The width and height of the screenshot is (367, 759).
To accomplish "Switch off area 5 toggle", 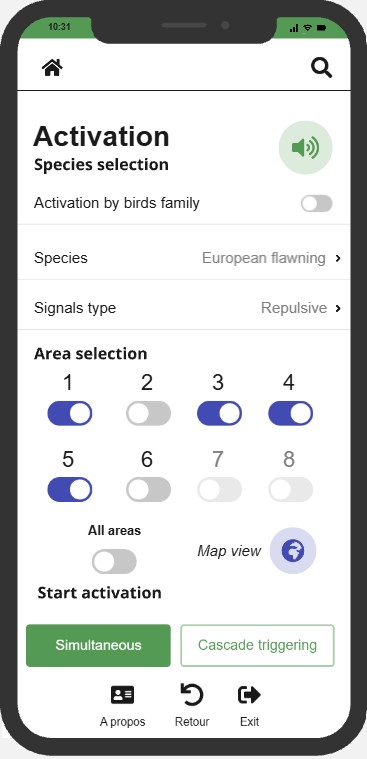I will [70, 489].
